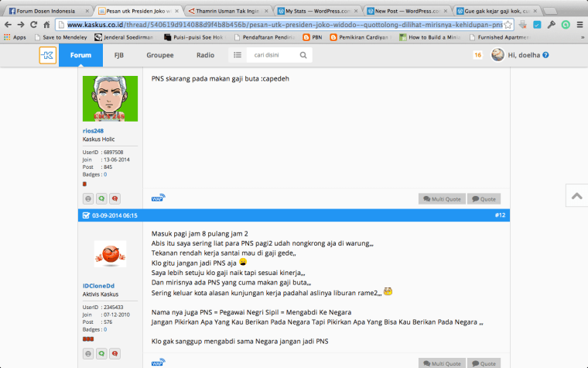The width and height of the screenshot is (588, 368).
Task: Switch to the New Post WordPress tab
Action: tap(407, 11)
